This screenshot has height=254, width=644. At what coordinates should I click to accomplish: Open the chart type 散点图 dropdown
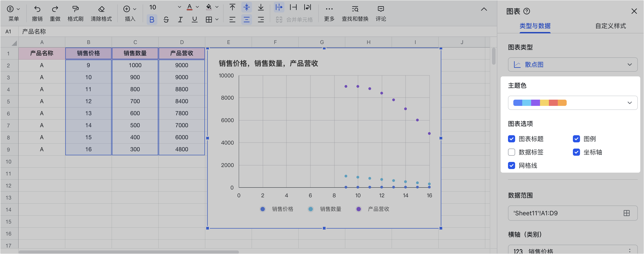(x=572, y=65)
